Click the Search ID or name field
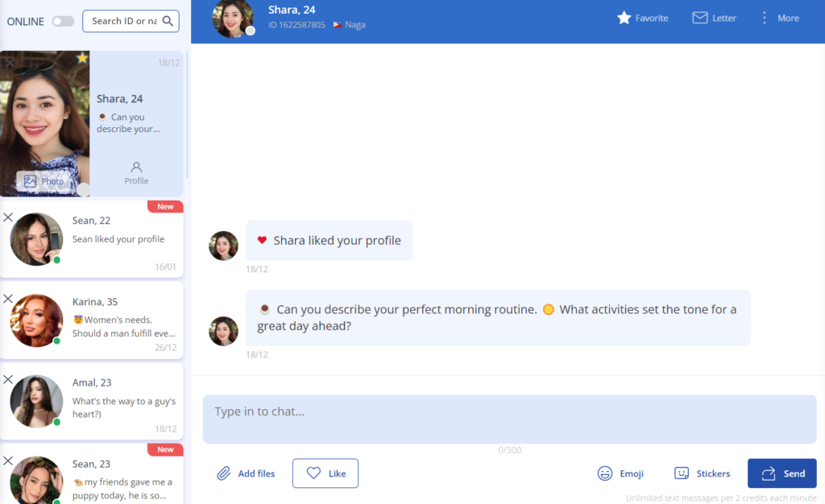 122,21
